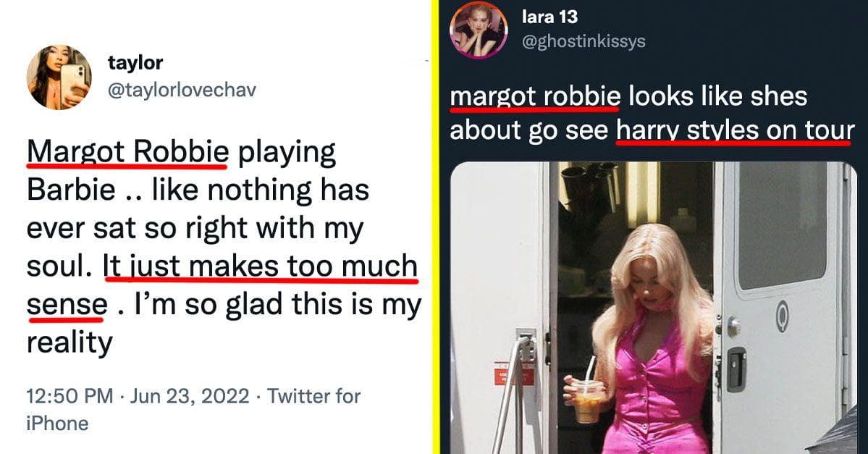868x454 pixels.
Task: Click the black door handle on the trailer
Action: tap(735, 369)
